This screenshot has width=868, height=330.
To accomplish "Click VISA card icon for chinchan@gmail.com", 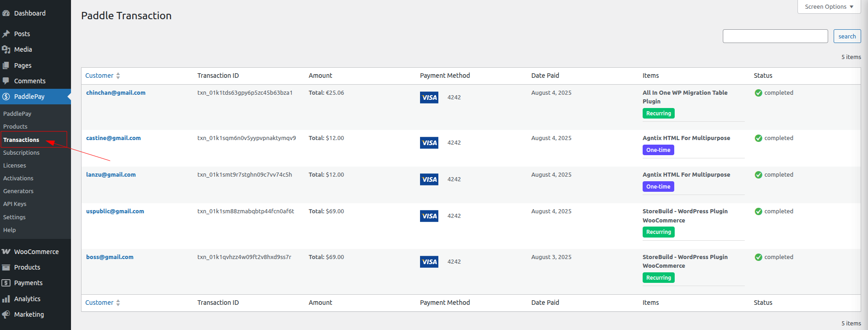I will point(429,97).
